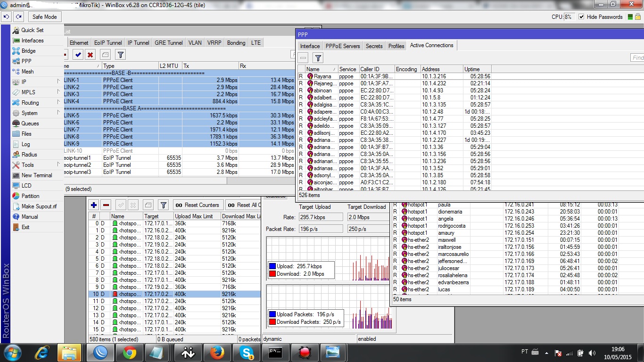Click the comment icon in Interface List toolbar
Viewport: 644px width, 362px height.
[105, 55]
